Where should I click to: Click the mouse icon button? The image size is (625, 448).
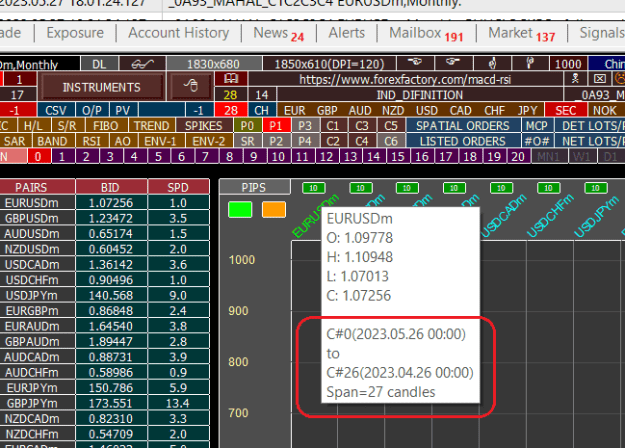[191, 86]
